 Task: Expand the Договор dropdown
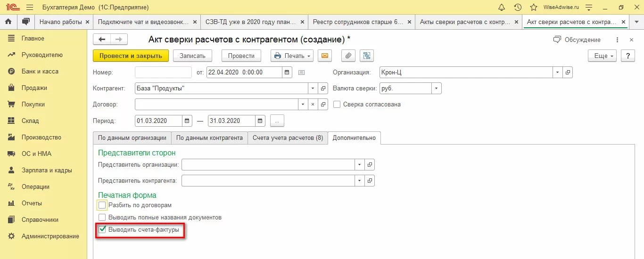pos(303,104)
